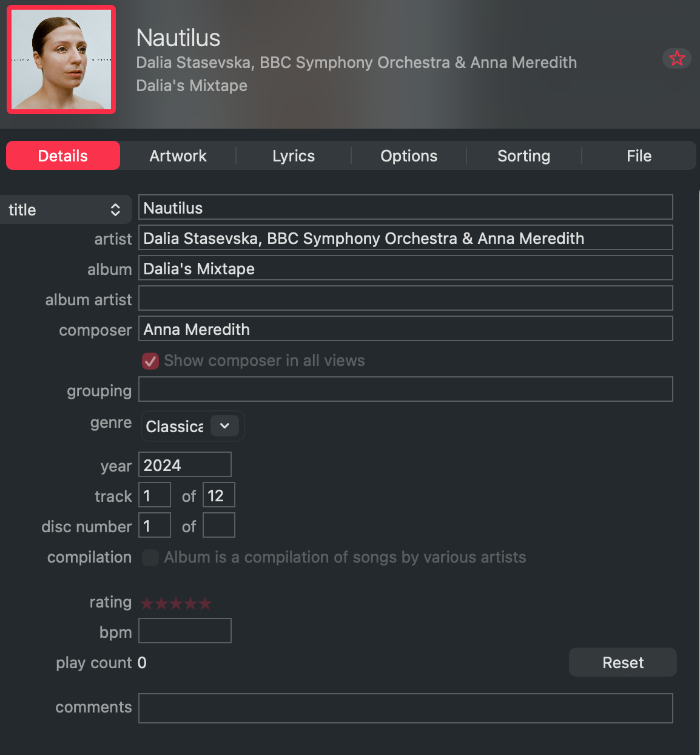Select the year field showing 2024
The width and height of the screenshot is (700, 755).
point(184,465)
